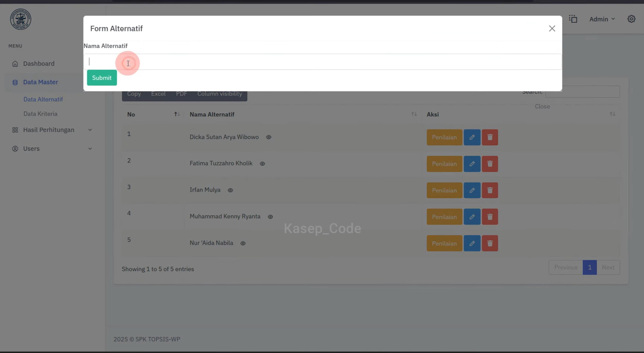Click the Dashboard home icon

[x=15, y=64]
